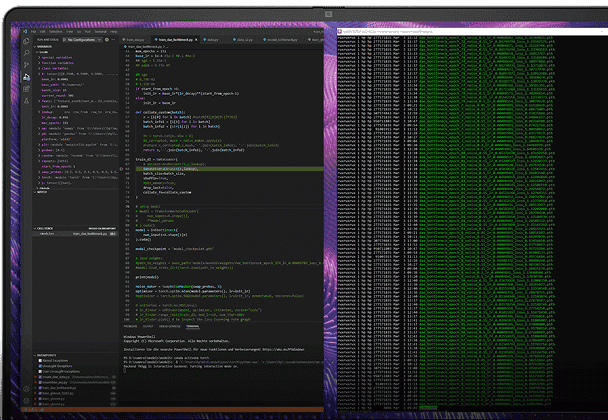Switch to the model_bottleneck.py editor tab
The height and width of the screenshot is (420, 608).
281,40
